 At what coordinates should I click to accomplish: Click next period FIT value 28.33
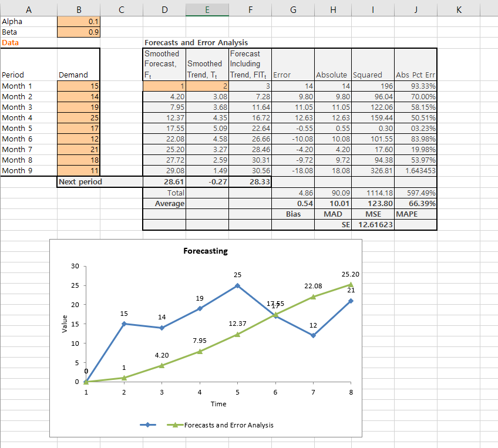[x=250, y=181]
